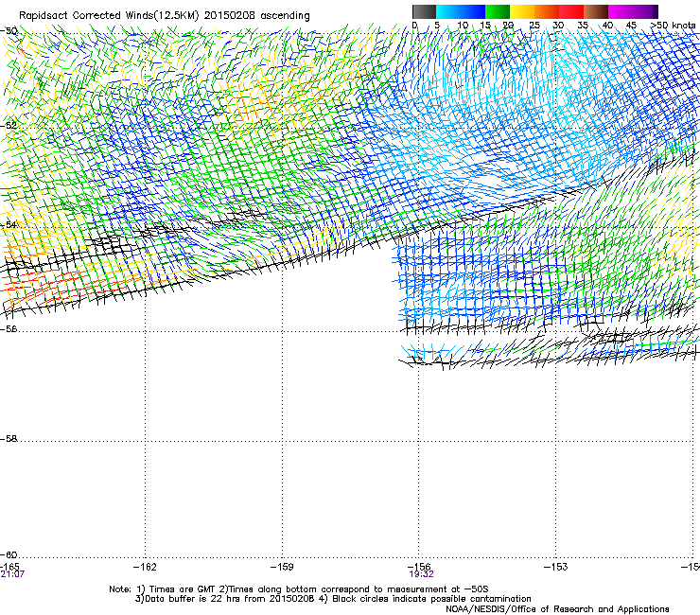Viewport: 700px width, 615px height.
Task: Click the '-156' longitude axis label
Action: (419, 567)
